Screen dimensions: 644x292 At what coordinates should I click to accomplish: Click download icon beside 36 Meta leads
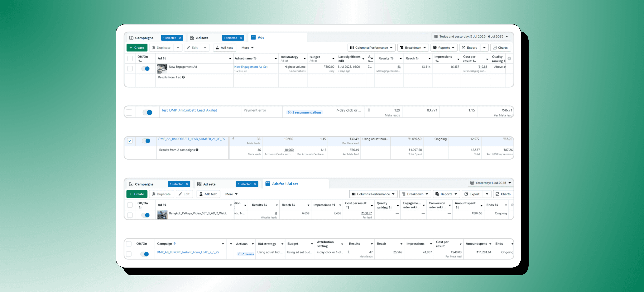[x=233, y=139]
